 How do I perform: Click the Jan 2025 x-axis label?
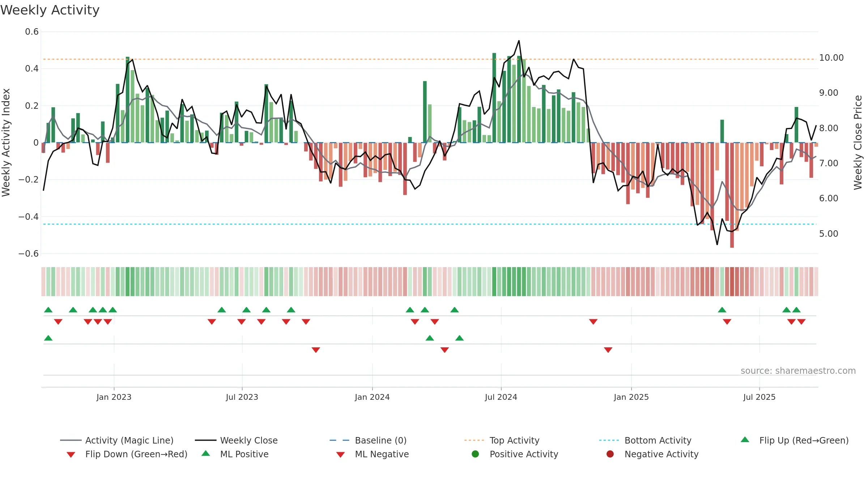point(631,397)
